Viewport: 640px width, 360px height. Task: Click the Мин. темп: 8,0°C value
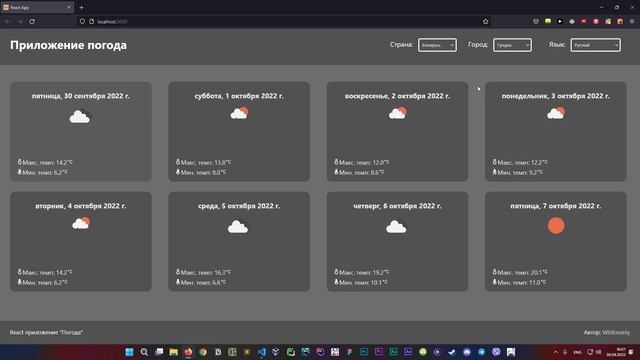tap(201, 172)
